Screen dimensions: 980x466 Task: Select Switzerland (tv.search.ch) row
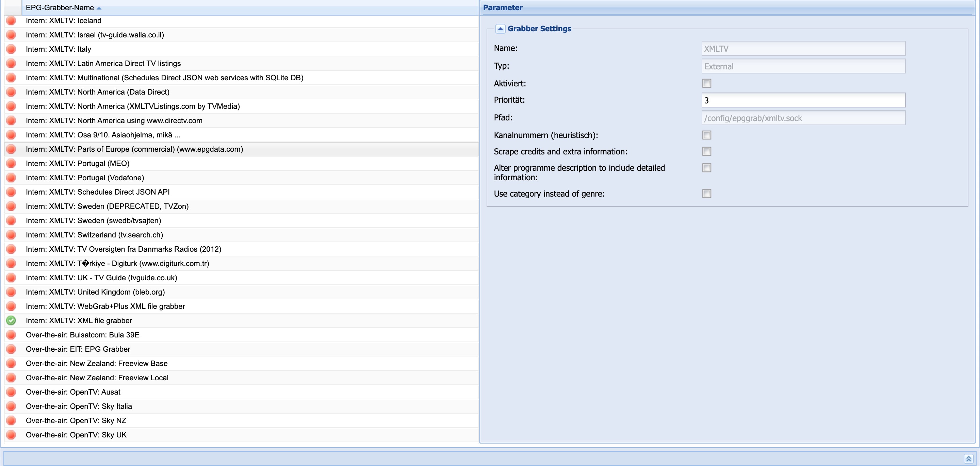tap(241, 235)
